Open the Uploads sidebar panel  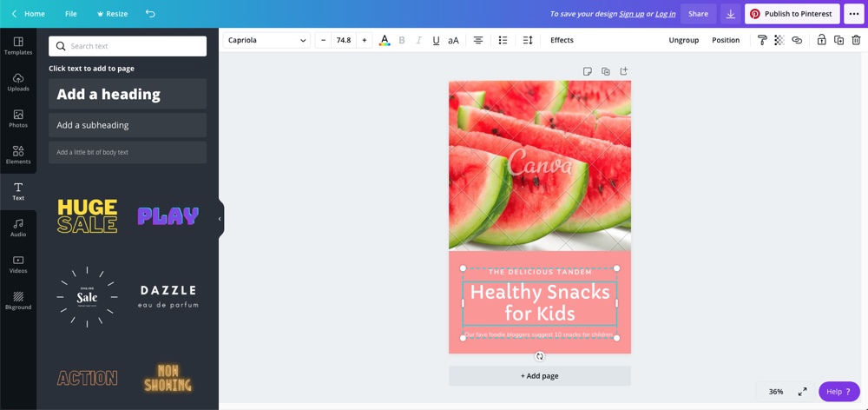click(18, 83)
